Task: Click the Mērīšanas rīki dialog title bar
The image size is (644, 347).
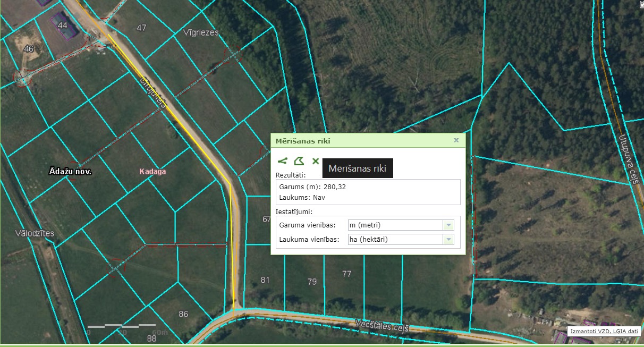Action: click(x=361, y=140)
